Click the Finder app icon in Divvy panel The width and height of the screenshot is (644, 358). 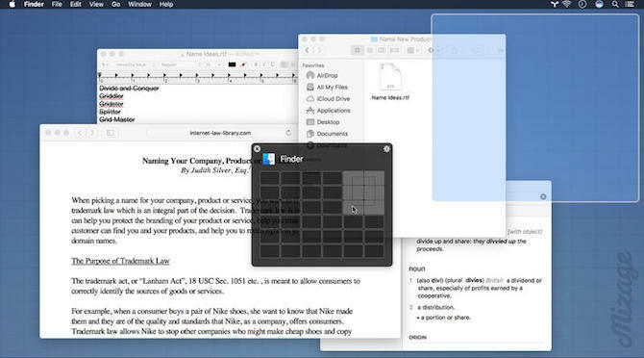pyautogui.click(x=268, y=159)
